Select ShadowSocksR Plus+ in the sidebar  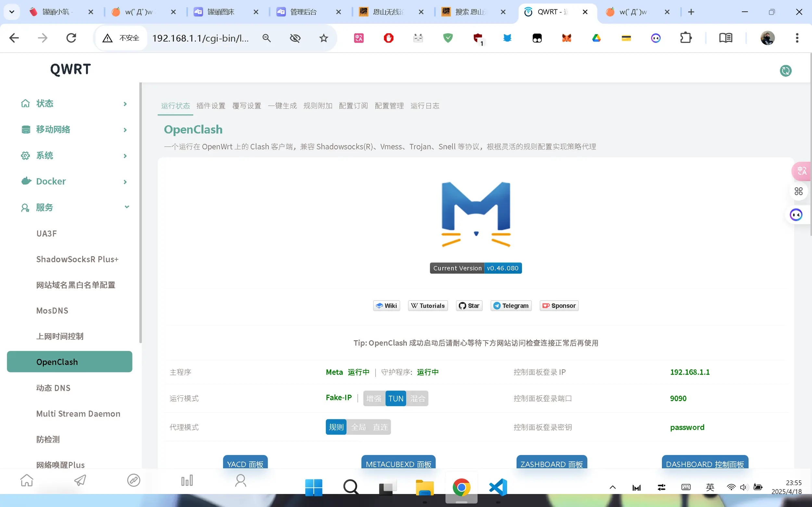78,259
